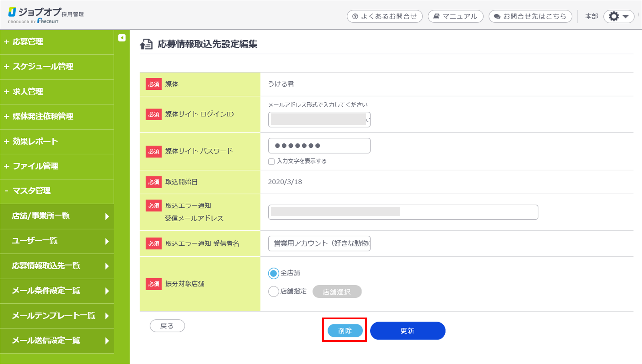
Task: Open 応募情報取込先一覧 menu item
Action: (x=46, y=266)
